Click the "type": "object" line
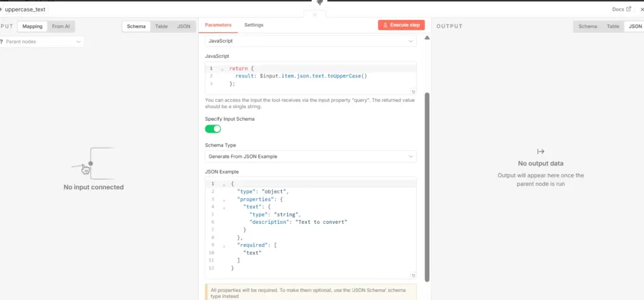This screenshot has width=644, height=300. coord(263,191)
